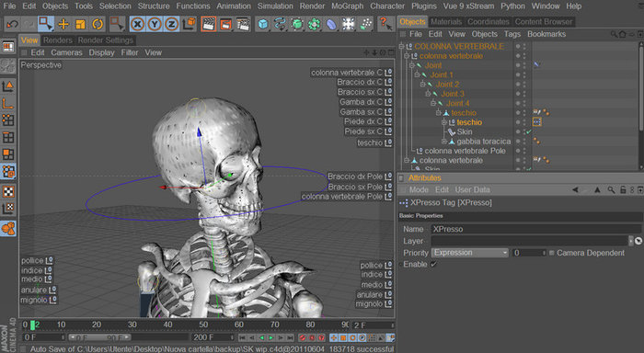Expand the gabbia toracica tree node

443,142
